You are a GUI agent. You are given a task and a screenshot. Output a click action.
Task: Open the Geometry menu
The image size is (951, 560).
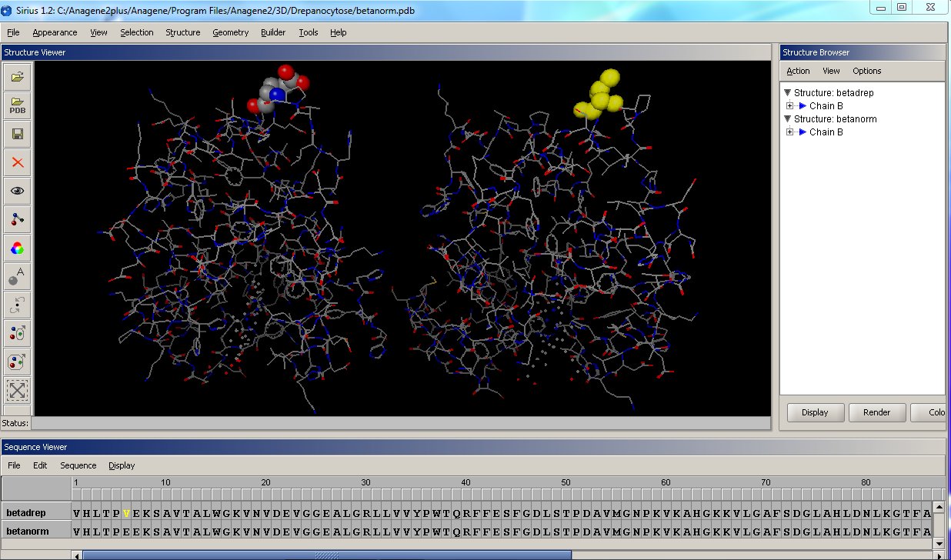230,32
